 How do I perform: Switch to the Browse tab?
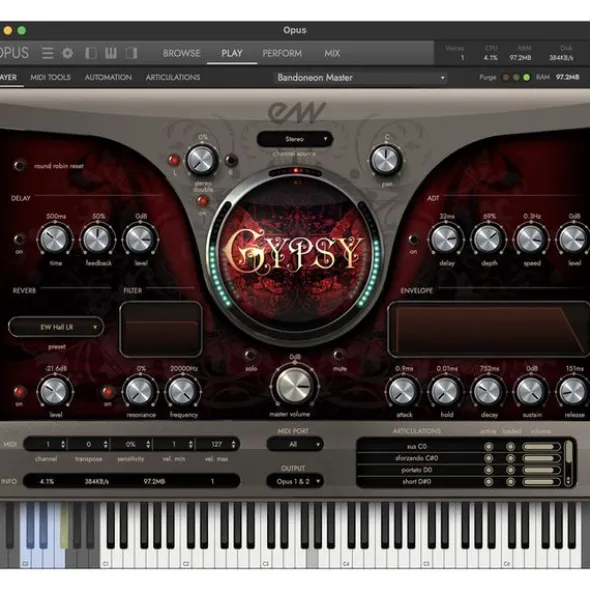(181, 53)
